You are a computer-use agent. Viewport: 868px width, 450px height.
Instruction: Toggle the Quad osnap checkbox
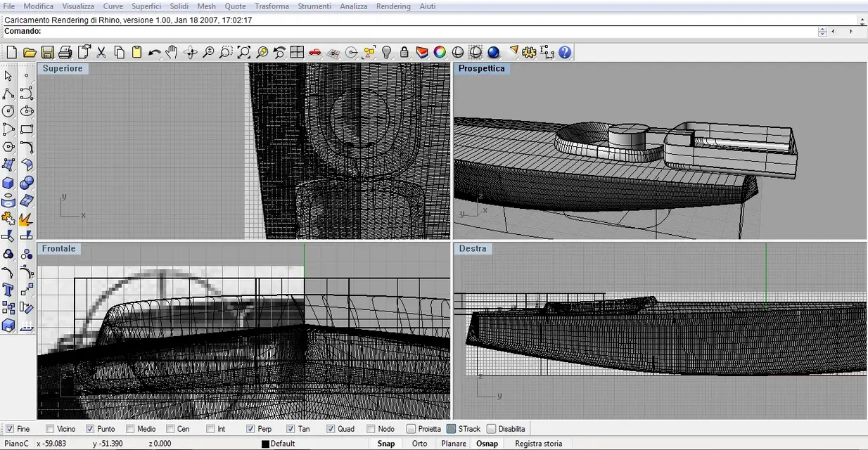pyautogui.click(x=331, y=429)
